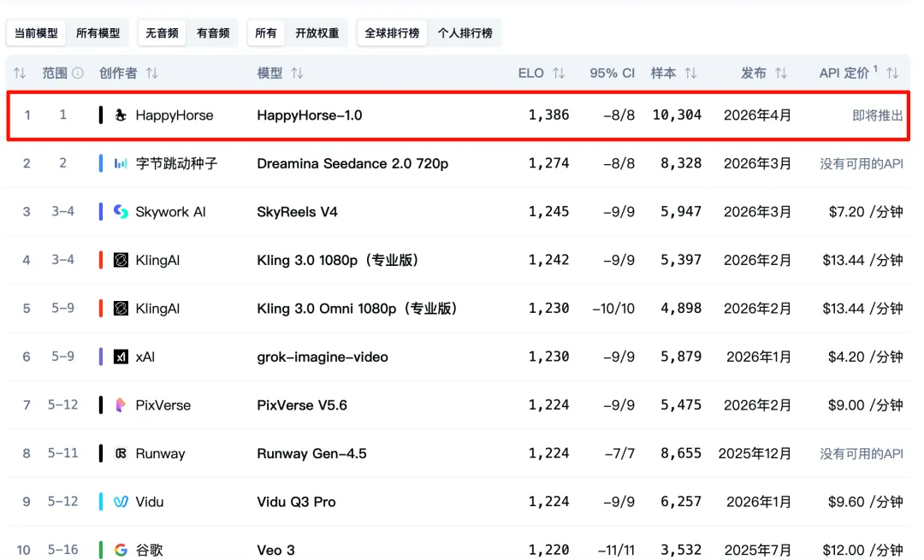Viewport: 924px width, 560px height.
Task: Sort by 创作者 column arrows
Action: (152, 73)
